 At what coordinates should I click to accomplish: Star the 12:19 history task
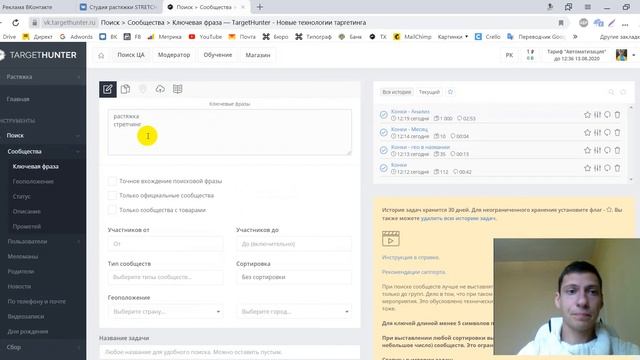(x=587, y=115)
